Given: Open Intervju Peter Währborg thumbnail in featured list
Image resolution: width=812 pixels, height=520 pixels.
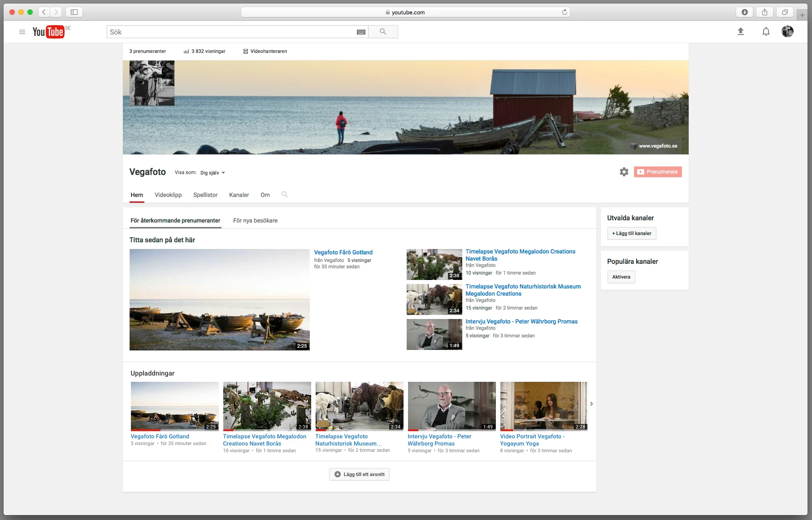Looking at the screenshot, I should [434, 334].
